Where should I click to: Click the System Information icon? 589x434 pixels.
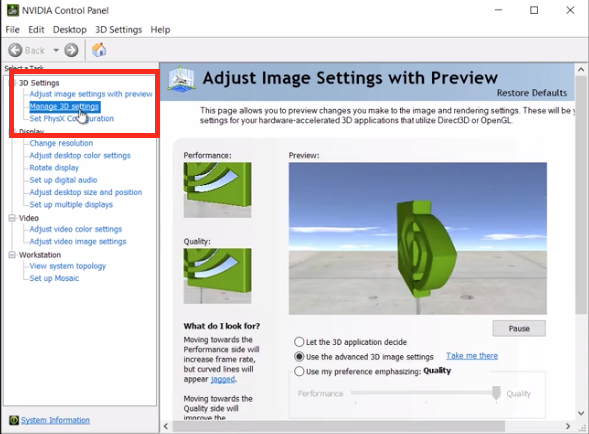point(14,420)
